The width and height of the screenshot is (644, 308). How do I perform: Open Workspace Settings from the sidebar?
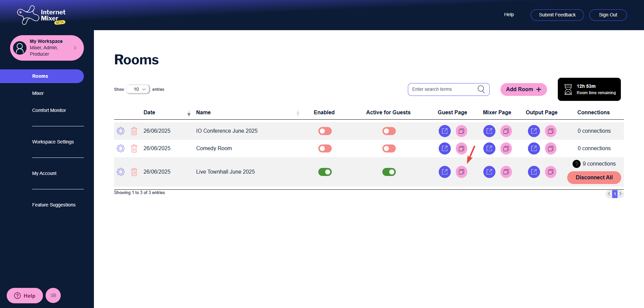[x=53, y=142]
